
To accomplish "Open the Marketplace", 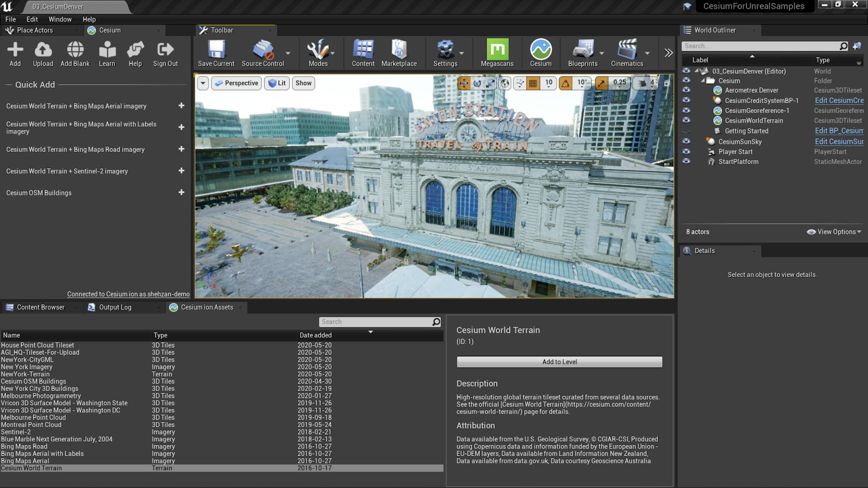I will tap(399, 53).
